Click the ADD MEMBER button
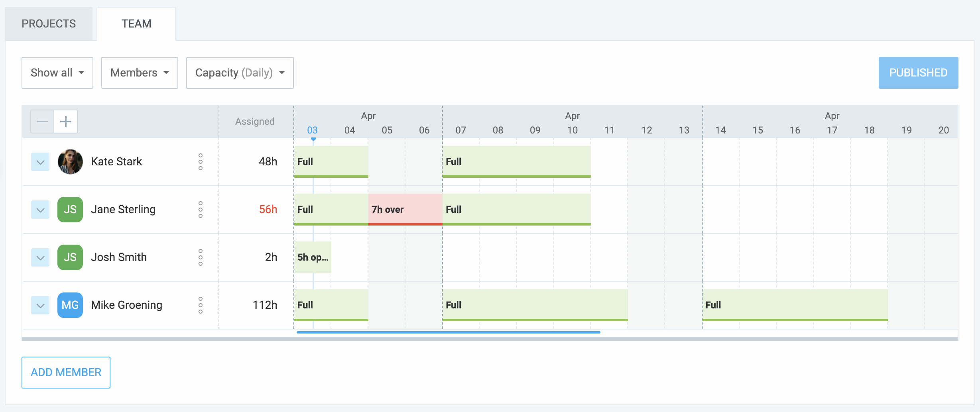980x412 pixels. tap(66, 372)
